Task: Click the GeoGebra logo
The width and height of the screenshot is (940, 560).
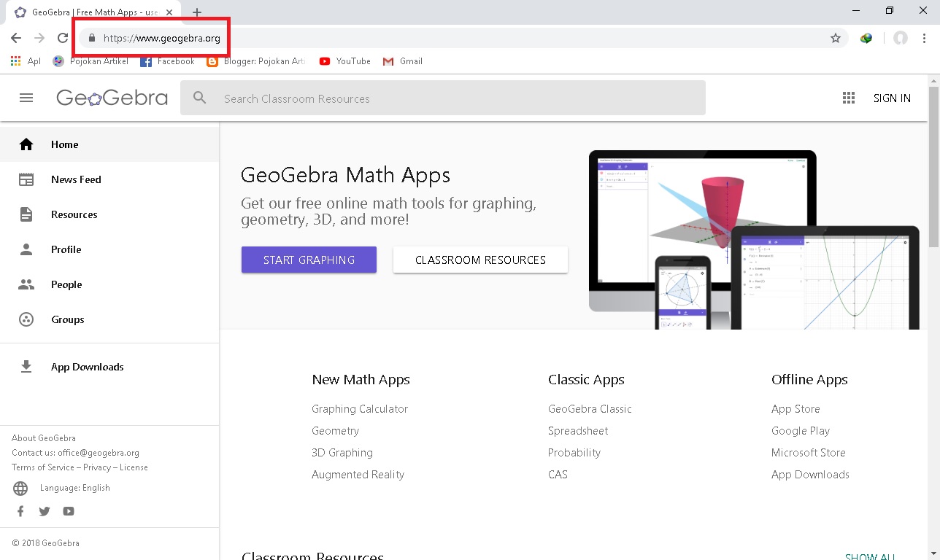Action: 112,98
